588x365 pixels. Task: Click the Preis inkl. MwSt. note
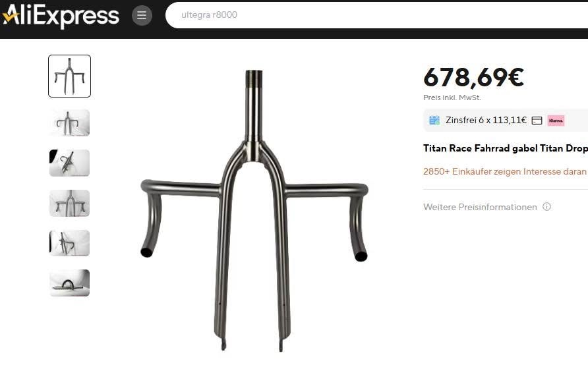[x=452, y=98]
